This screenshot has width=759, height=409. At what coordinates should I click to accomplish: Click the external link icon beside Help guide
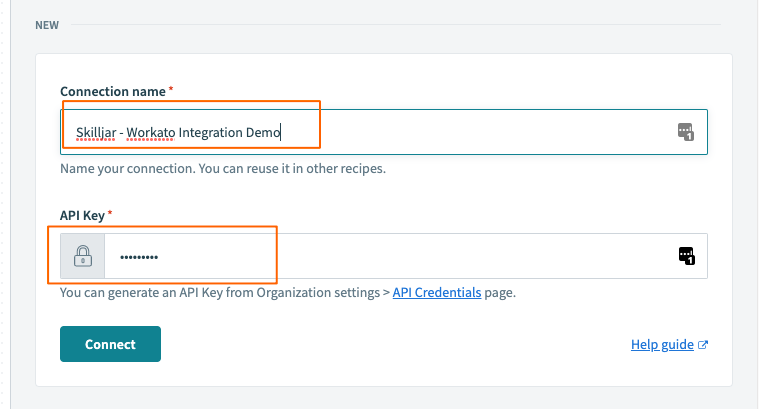[x=703, y=345]
